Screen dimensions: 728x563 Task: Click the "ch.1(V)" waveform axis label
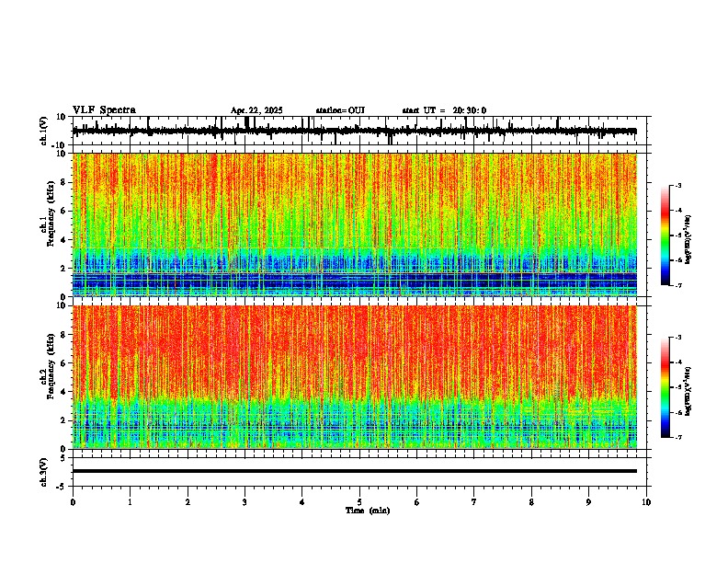point(44,131)
